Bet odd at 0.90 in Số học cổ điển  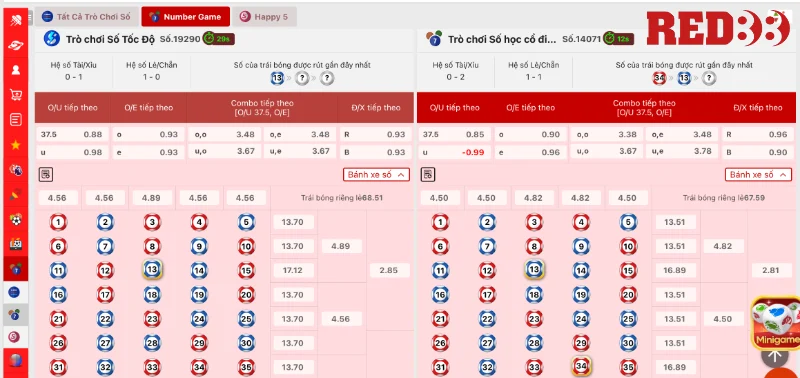click(x=530, y=135)
